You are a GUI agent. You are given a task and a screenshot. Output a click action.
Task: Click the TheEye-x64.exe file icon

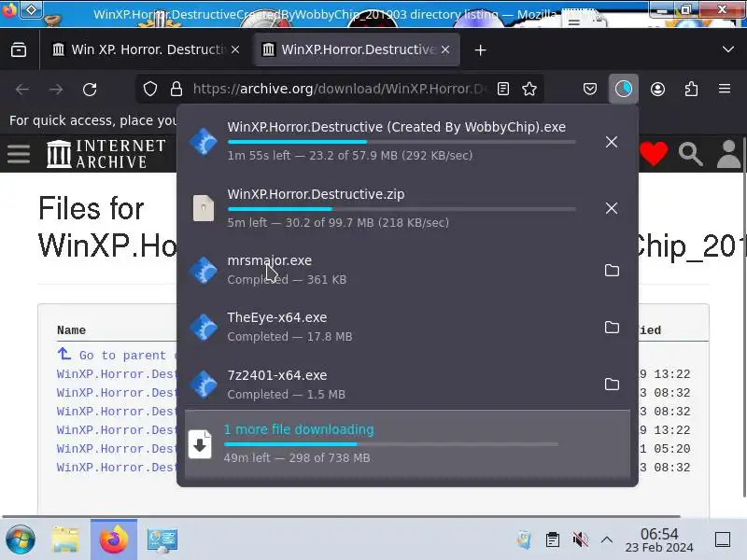click(204, 328)
